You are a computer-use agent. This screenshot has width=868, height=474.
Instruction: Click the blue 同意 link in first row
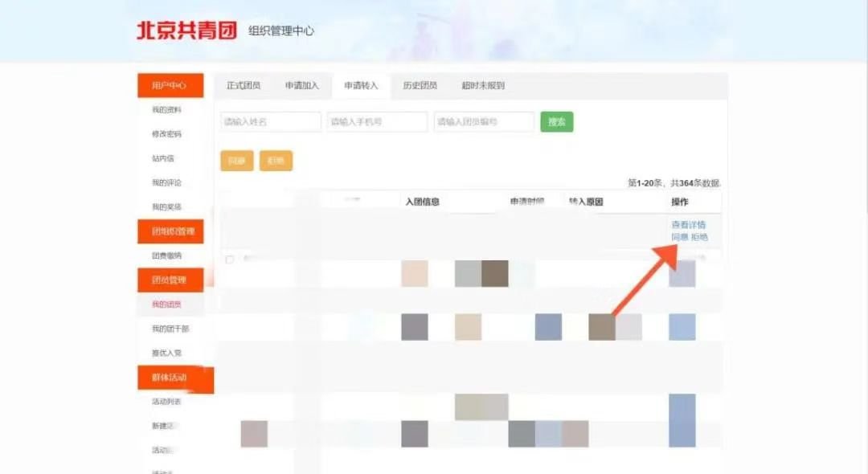coord(680,237)
